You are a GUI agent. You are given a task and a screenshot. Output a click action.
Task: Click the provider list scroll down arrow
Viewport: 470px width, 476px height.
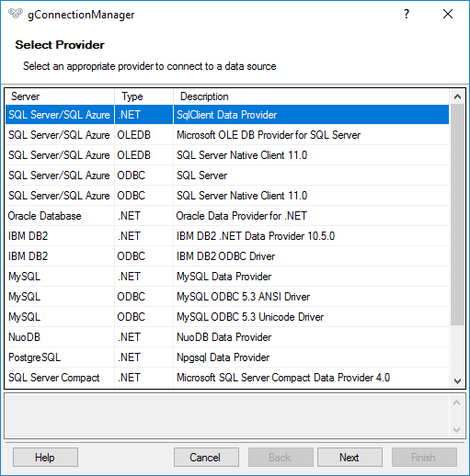(457, 381)
